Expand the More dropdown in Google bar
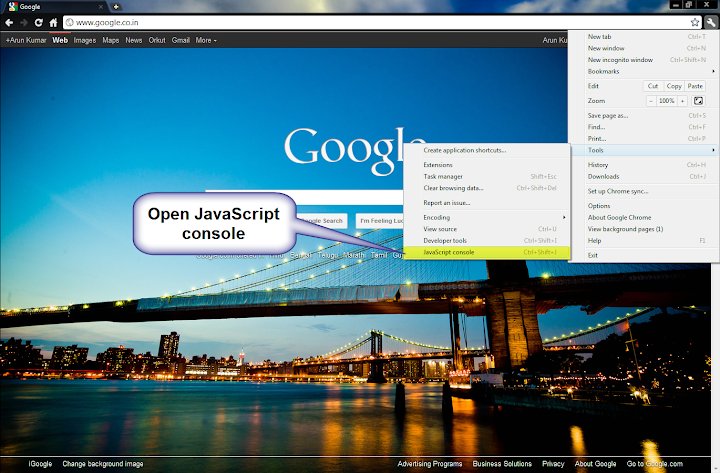Image resolution: width=720 pixels, height=473 pixels. (x=206, y=40)
